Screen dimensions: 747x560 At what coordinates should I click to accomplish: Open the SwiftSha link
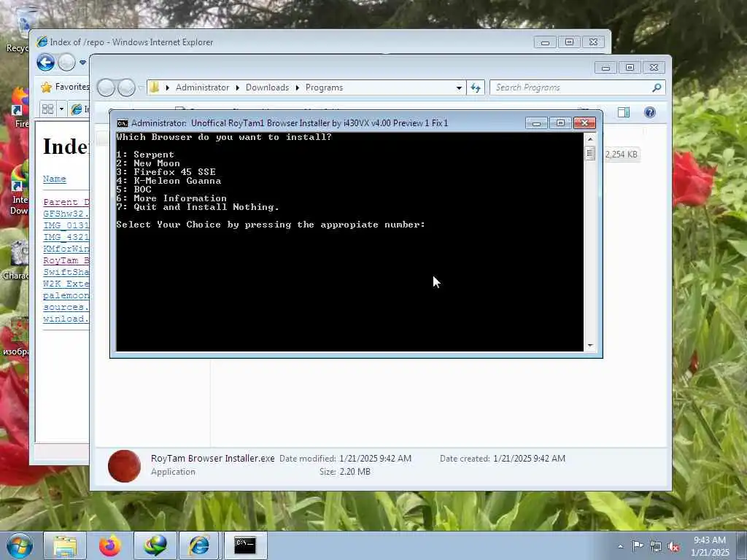[x=66, y=272]
